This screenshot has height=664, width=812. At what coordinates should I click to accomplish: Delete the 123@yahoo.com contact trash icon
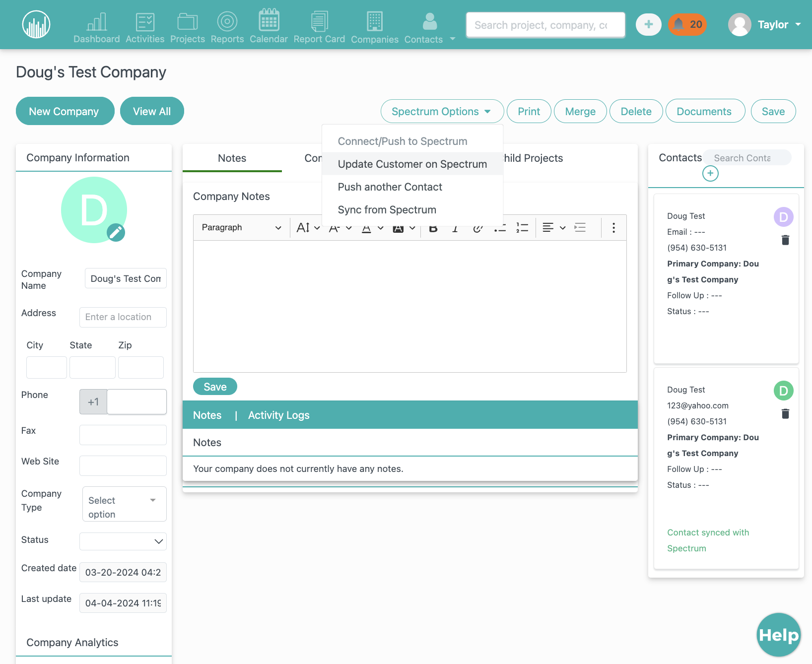785,414
